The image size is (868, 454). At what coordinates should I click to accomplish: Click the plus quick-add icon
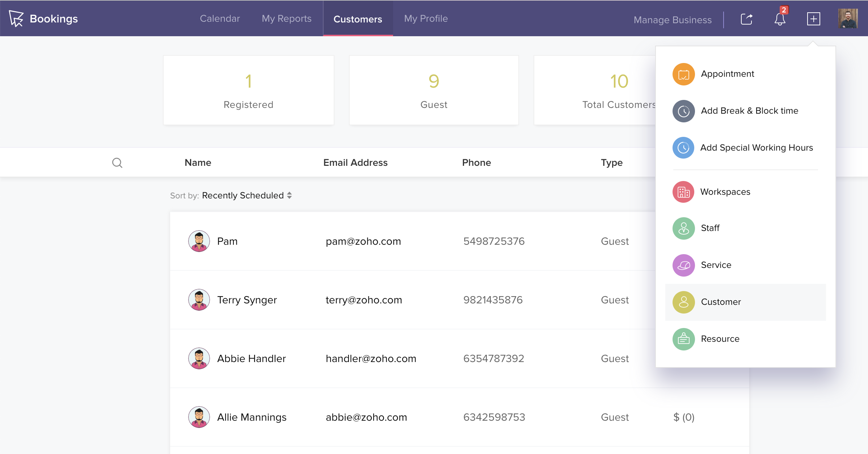click(x=813, y=19)
